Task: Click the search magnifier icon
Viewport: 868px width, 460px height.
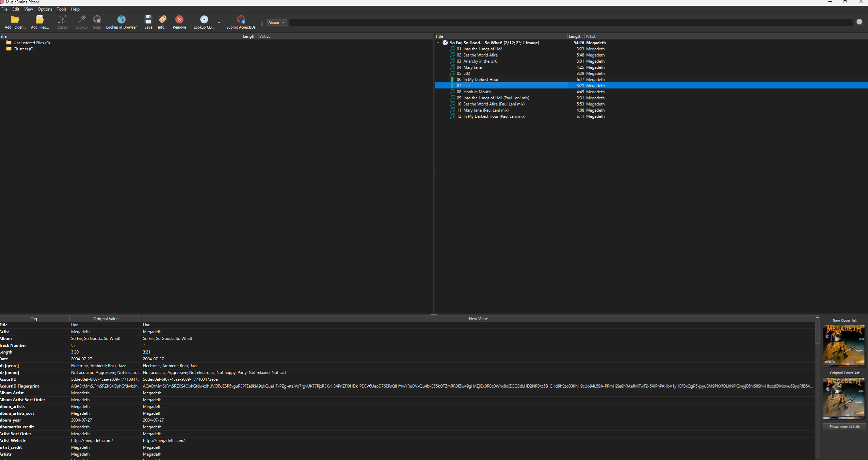Action: point(860,22)
